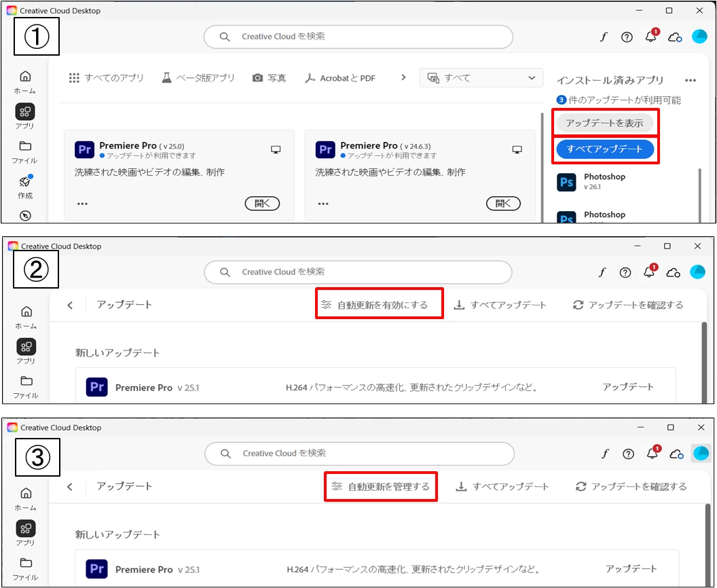Open ファイル in the top window sidebar

pos(25,152)
